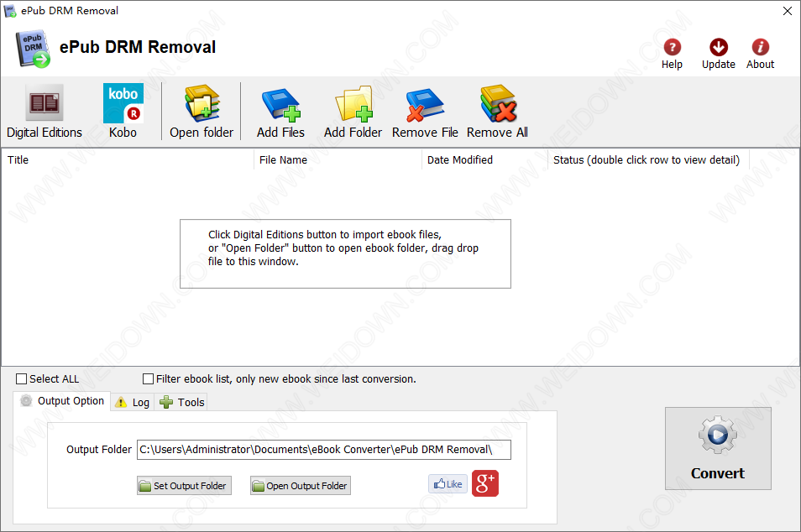Click the Google Plus icon
The image size is (801, 532).
[x=484, y=483]
